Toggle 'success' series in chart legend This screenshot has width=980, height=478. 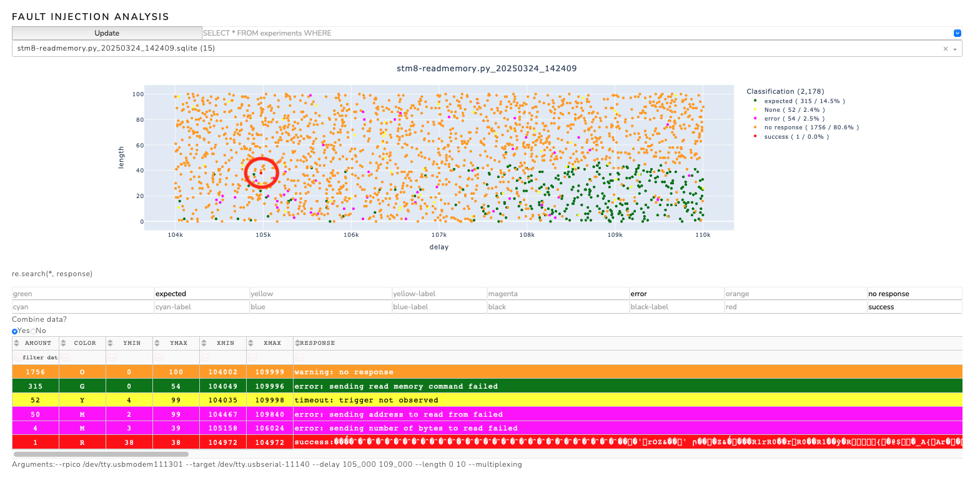791,137
